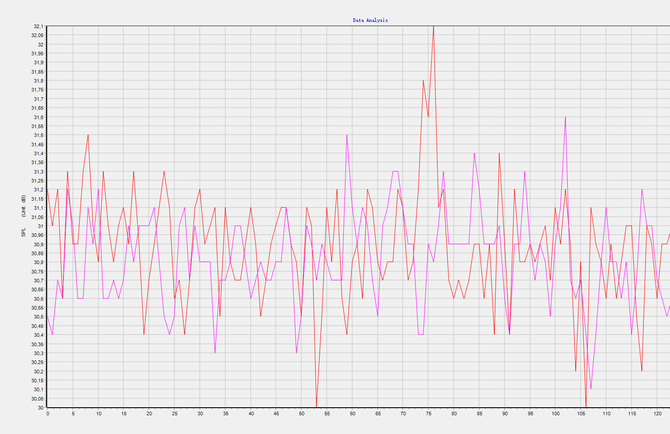Click the x-axis tick label "20"
Screen dimensions: 670x434
pos(149,414)
